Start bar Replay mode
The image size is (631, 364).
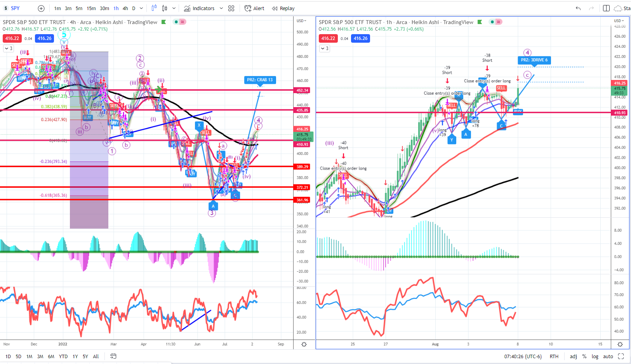point(283,8)
